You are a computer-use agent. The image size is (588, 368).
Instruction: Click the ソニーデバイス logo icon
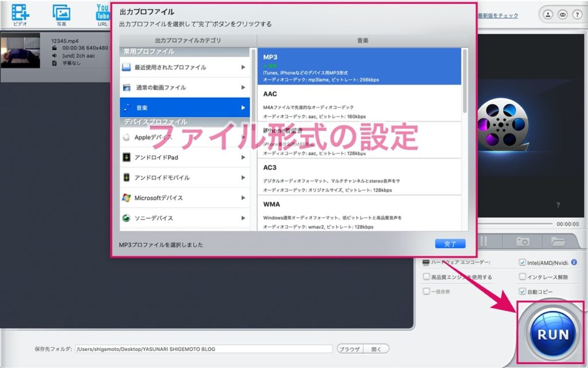(126, 218)
